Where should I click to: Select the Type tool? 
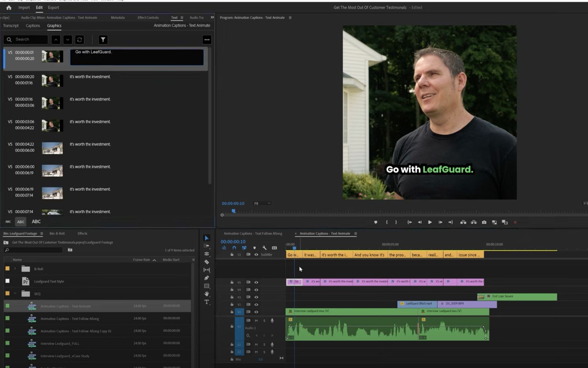207,302
